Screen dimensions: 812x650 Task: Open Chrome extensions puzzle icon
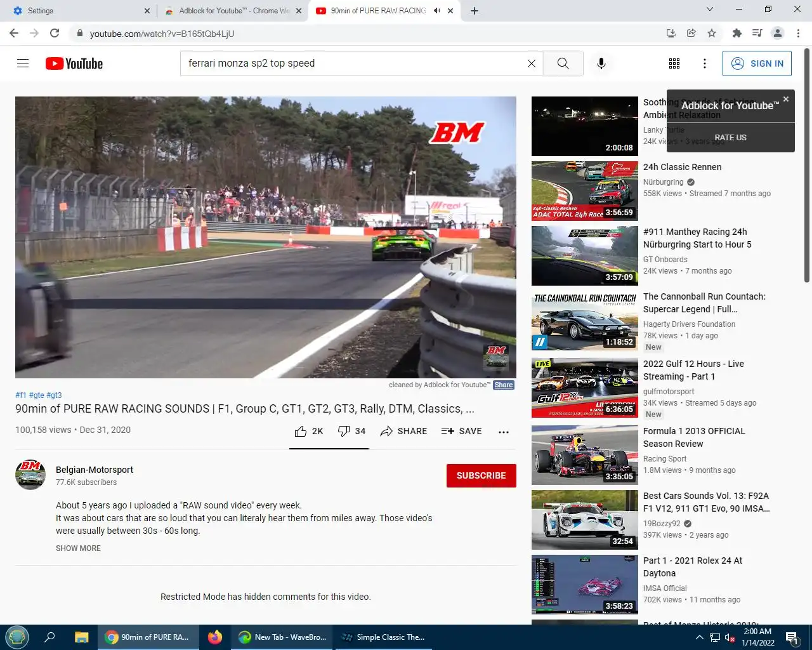pos(737,33)
